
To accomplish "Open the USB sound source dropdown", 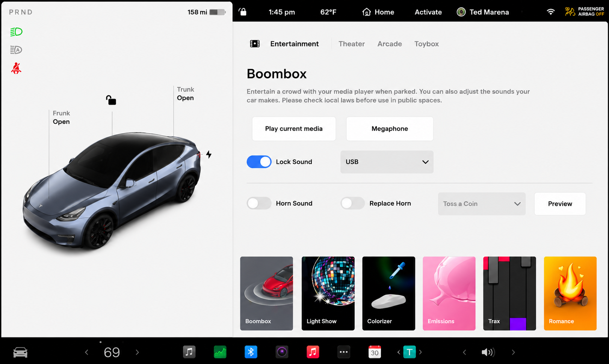I will coord(387,162).
